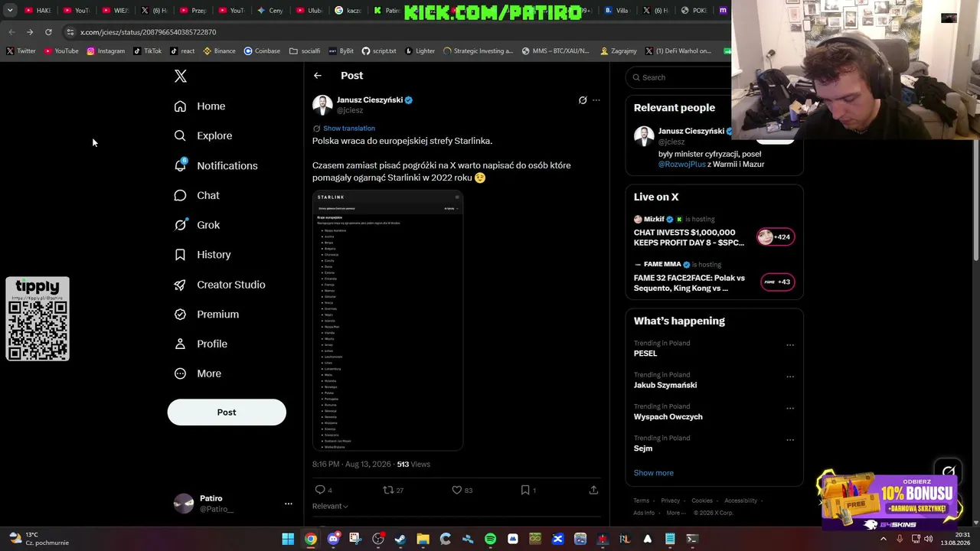Open the tab search dropdown arrow
Image resolution: width=980 pixels, height=551 pixels.
coord(10,11)
